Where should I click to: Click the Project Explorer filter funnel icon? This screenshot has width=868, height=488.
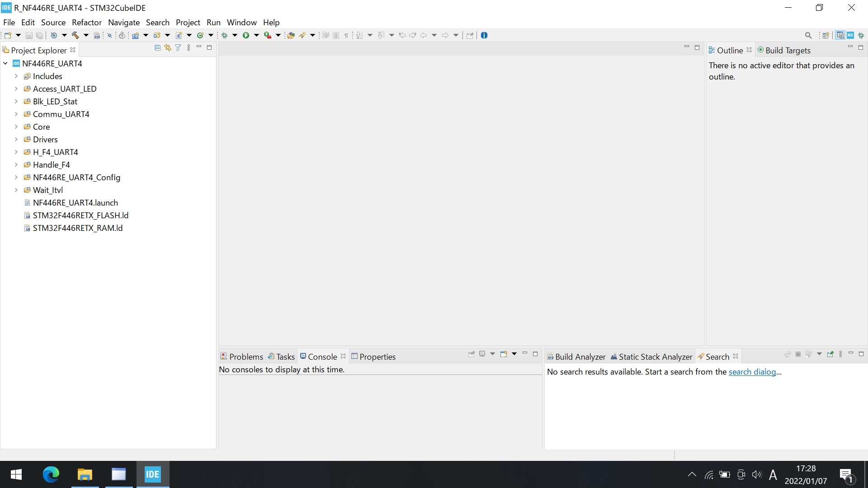(178, 47)
